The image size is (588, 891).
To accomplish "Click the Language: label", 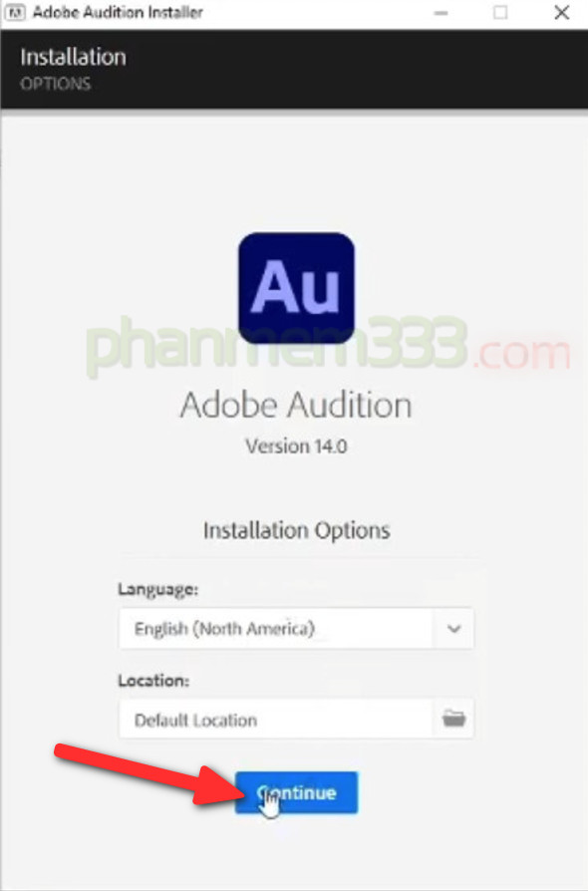I will [x=157, y=589].
